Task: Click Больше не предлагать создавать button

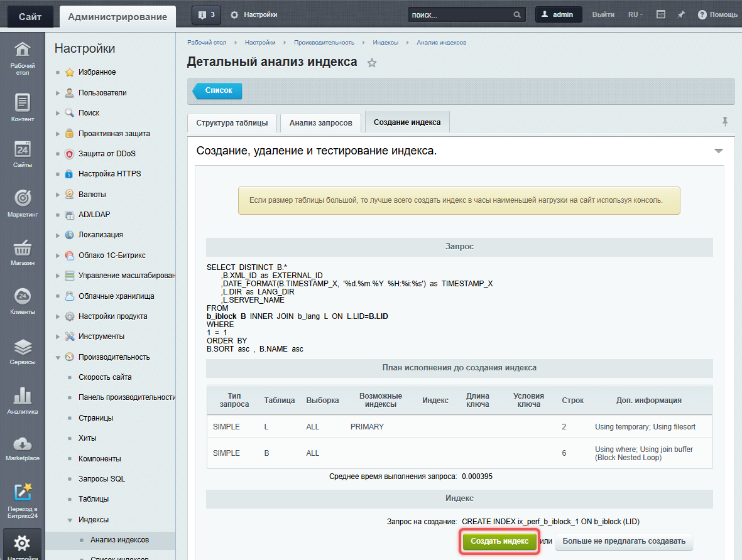Action: pyautogui.click(x=623, y=541)
